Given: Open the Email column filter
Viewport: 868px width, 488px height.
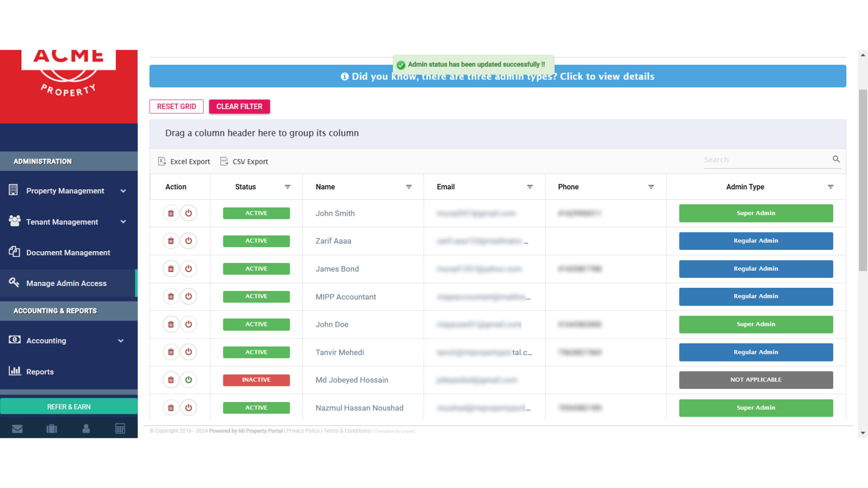Looking at the screenshot, I should tap(530, 187).
